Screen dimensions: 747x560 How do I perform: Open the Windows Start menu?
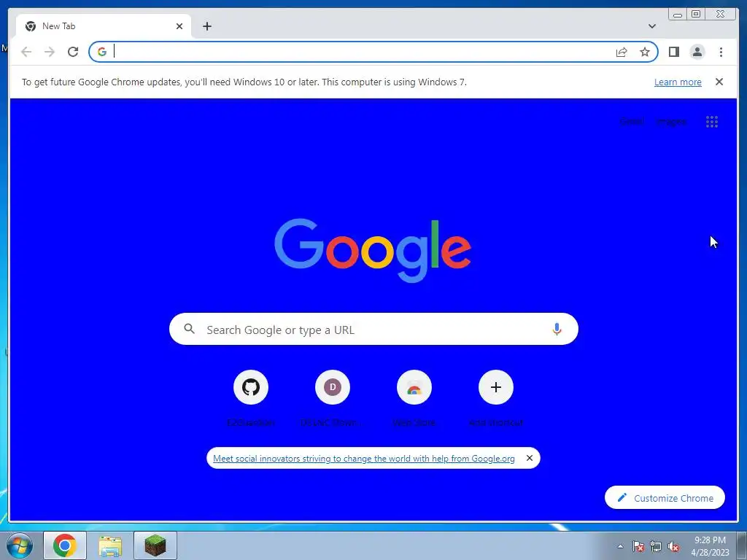pos(20,545)
